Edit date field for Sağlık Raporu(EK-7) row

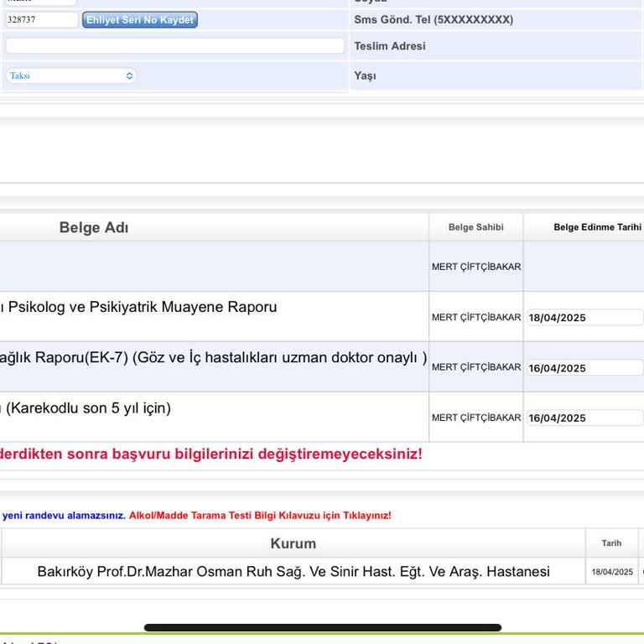[x=584, y=368]
